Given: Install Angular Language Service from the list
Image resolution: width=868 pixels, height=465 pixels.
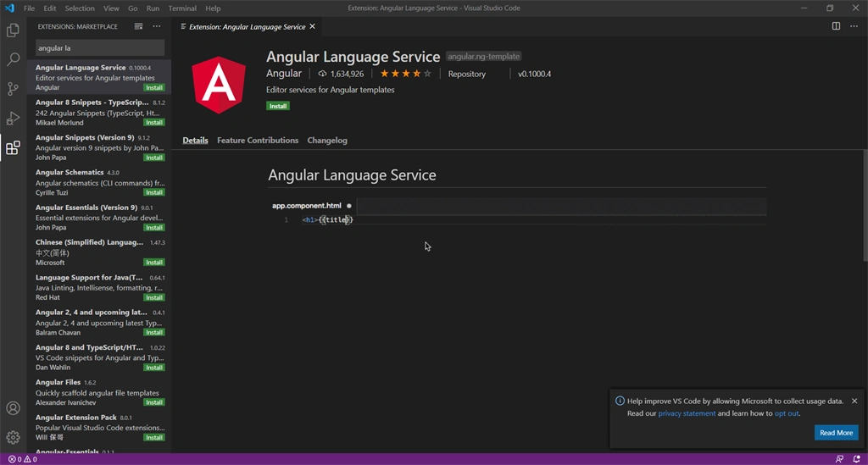Looking at the screenshot, I should point(154,87).
